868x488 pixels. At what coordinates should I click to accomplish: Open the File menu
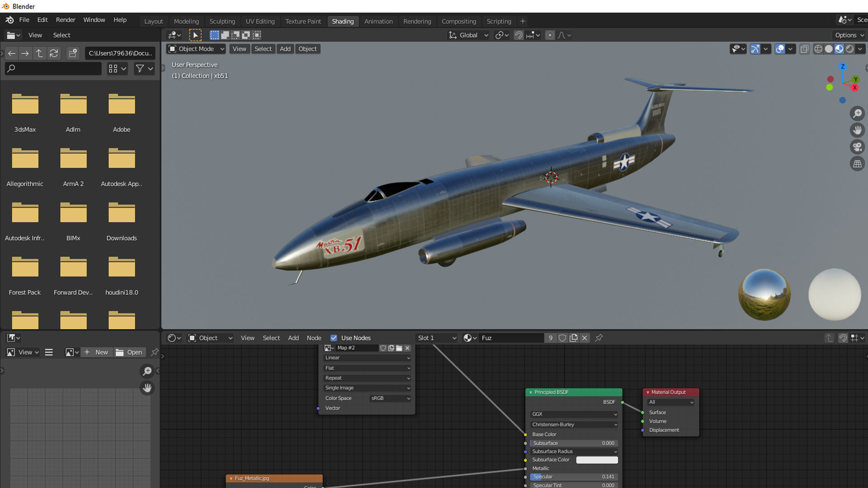point(24,20)
